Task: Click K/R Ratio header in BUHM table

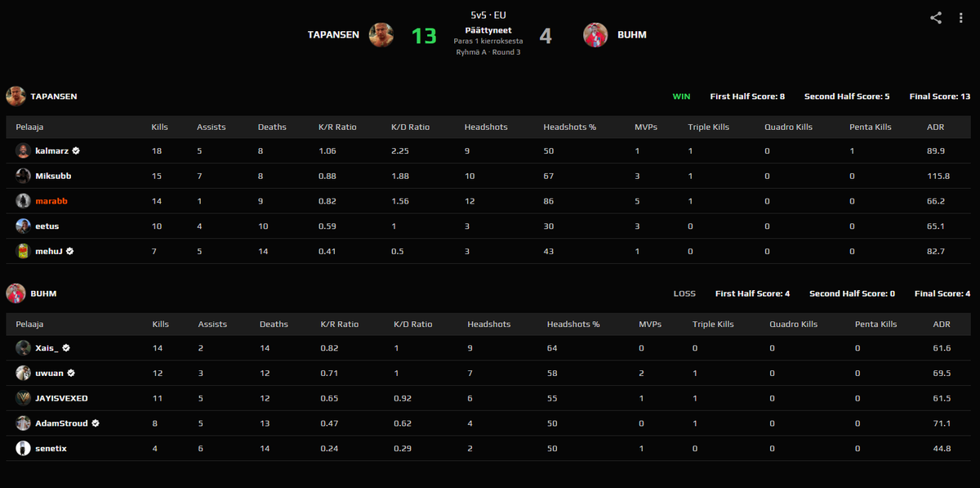Action: coord(340,325)
